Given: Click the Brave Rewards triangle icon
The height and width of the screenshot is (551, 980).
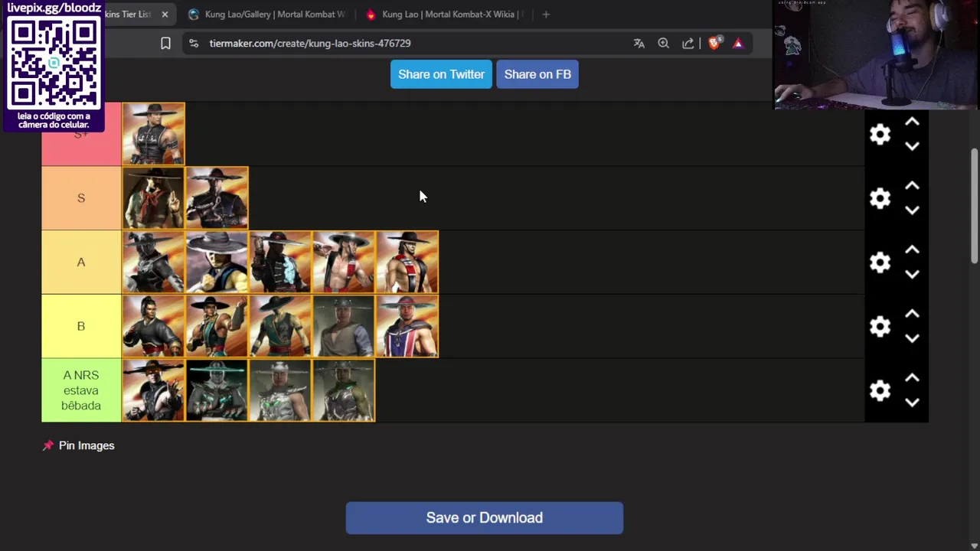Looking at the screenshot, I should point(738,44).
